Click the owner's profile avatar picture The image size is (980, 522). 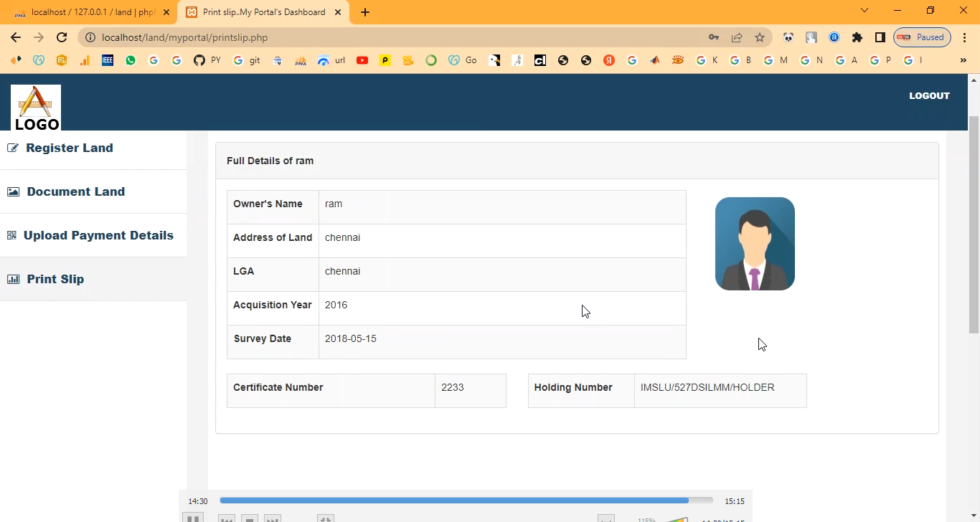pos(755,244)
